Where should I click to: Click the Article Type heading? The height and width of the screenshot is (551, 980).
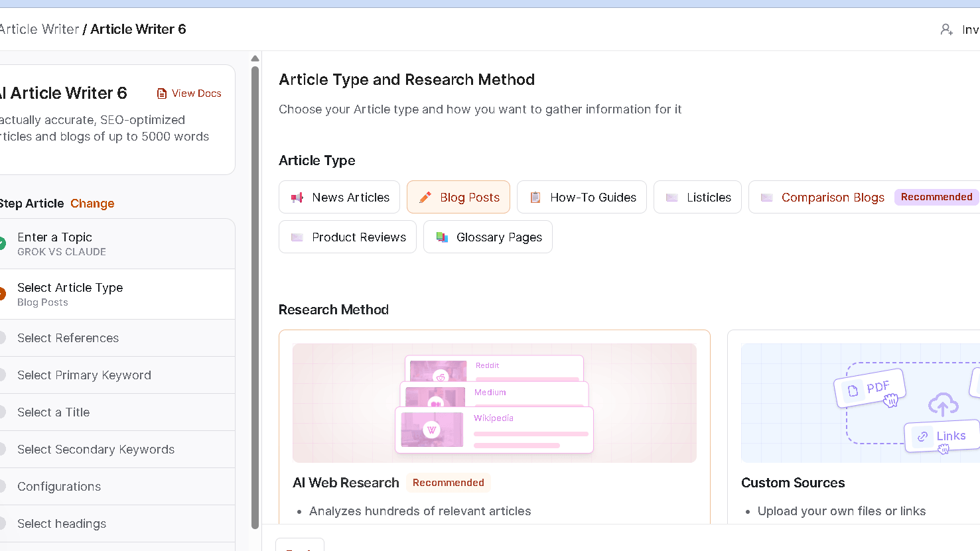317,160
